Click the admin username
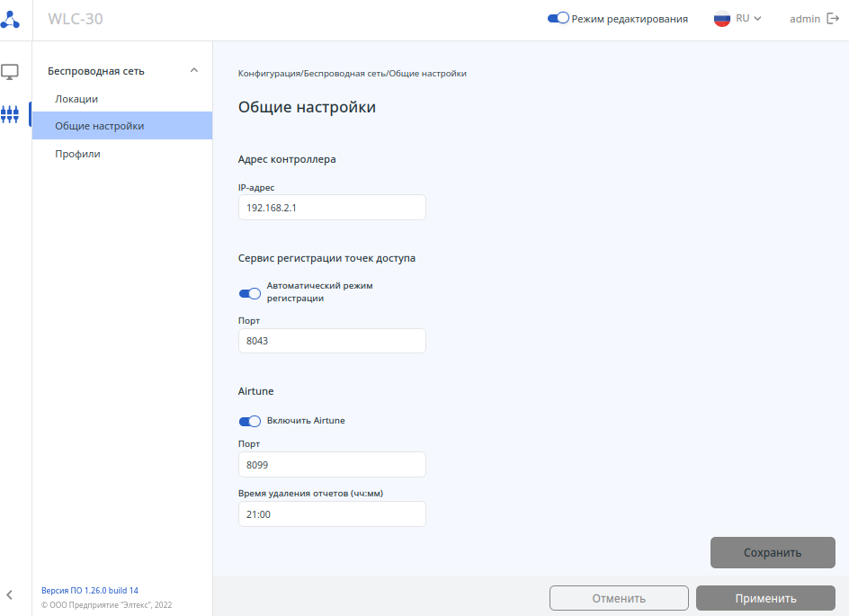The height and width of the screenshot is (616, 849). [x=805, y=19]
